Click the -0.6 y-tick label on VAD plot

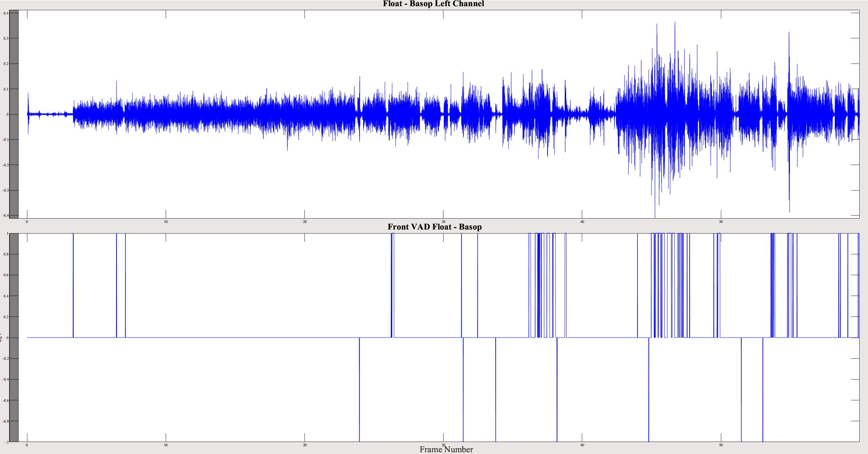[x=5, y=400]
